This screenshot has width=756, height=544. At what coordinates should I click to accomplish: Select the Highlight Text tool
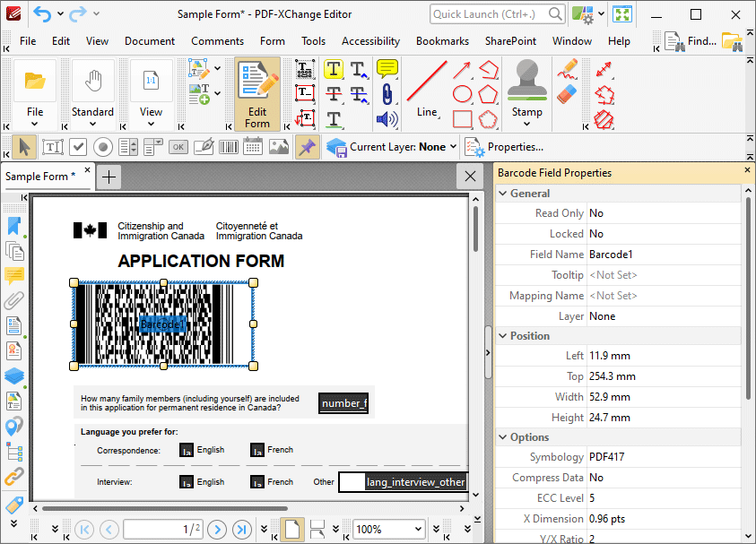[x=334, y=69]
